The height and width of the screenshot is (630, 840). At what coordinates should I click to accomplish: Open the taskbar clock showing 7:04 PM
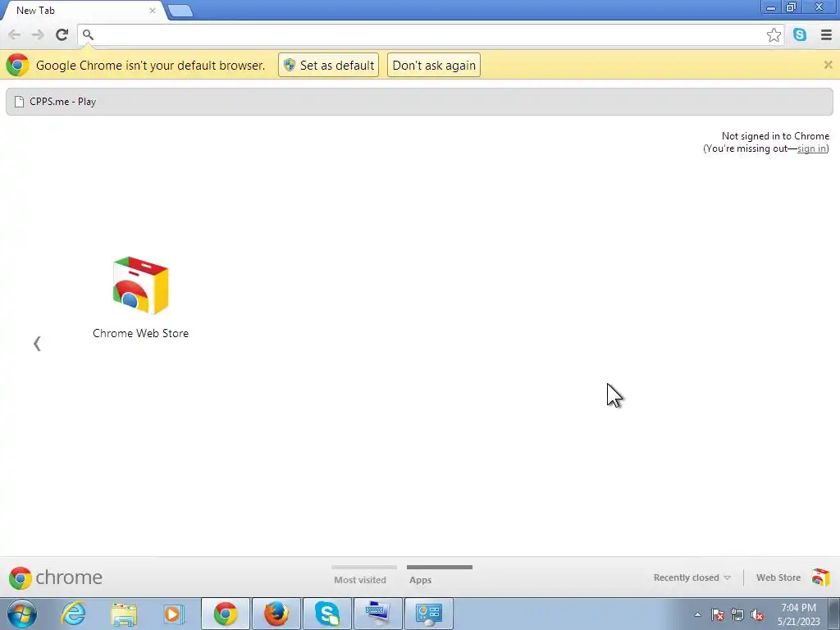pyautogui.click(x=798, y=614)
